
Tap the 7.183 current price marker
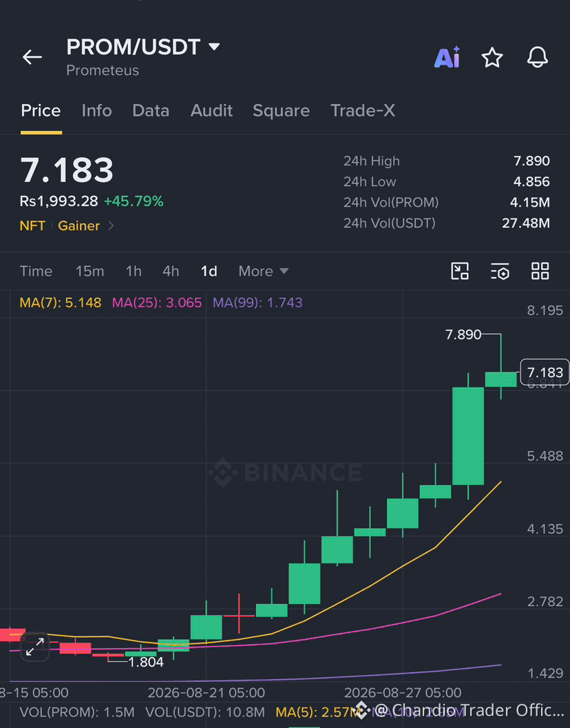[545, 373]
